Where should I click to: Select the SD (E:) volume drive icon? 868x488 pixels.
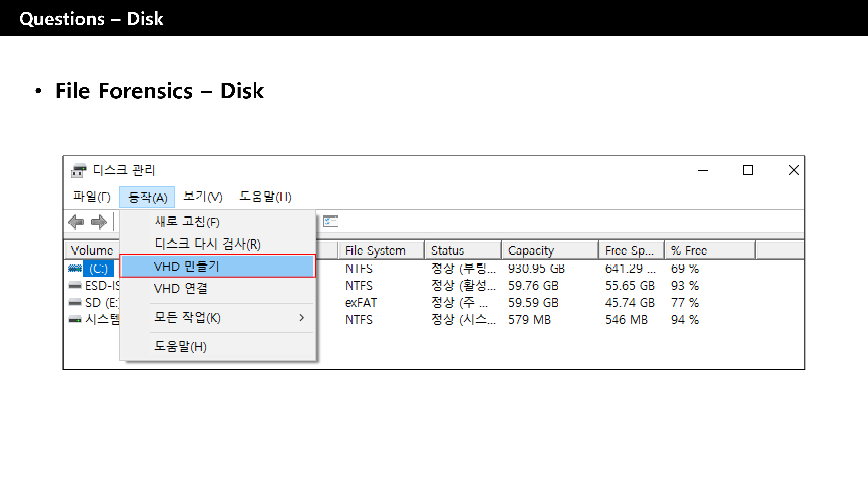point(75,303)
